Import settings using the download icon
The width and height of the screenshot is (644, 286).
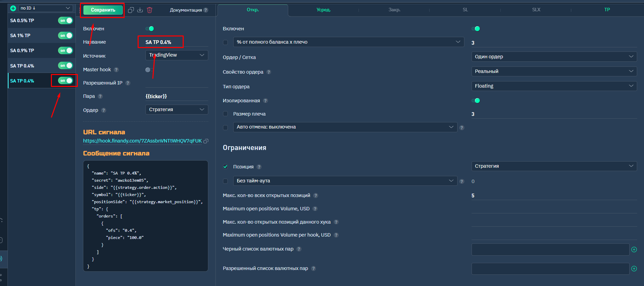point(140,10)
